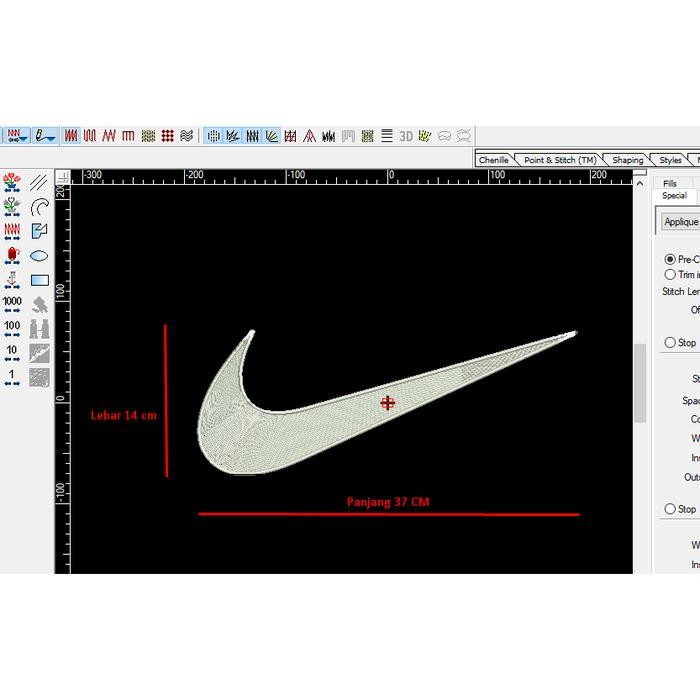700x700 pixels.
Task: Travel by object with the gray-green flower icon
Action: [x=12, y=207]
